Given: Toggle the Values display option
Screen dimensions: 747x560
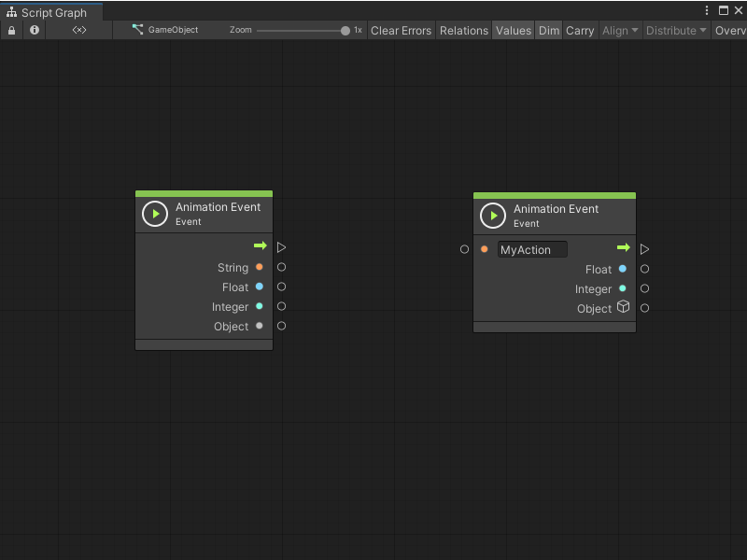Looking at the screenshot, I should pos(513,30).
